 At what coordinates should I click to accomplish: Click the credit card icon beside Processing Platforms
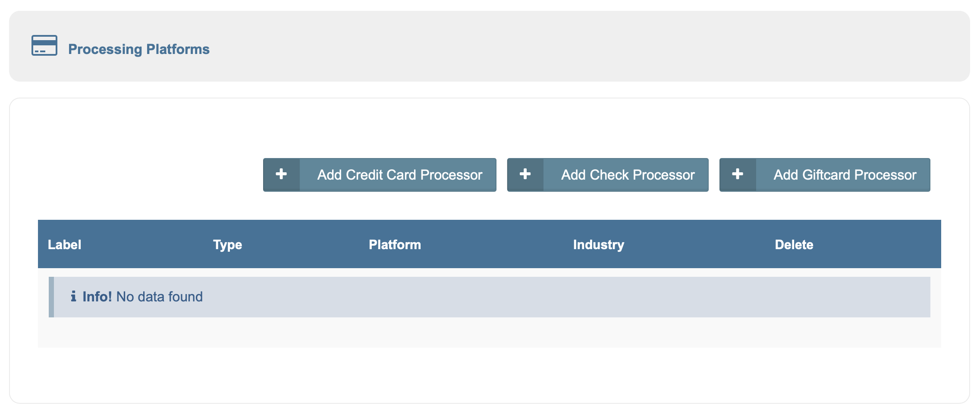pos(44,46)
